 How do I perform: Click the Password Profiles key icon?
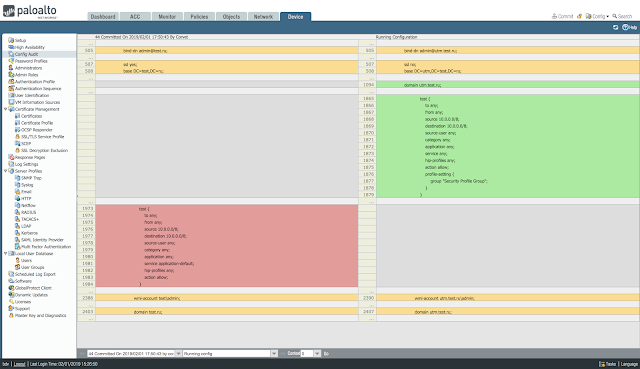pos(11,61)
